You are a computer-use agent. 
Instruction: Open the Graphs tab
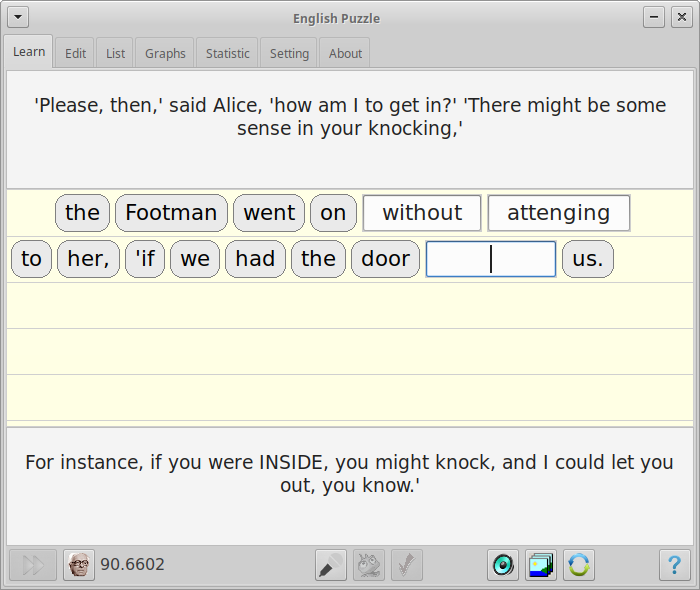(165, 54)
